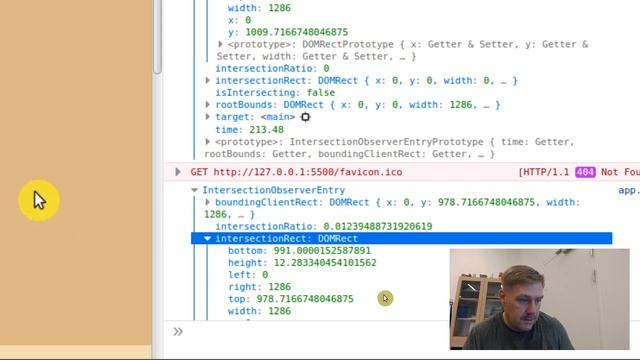Select the 'height: 12.283340454101562' line
This screenshot has width=640, height=360.
pos(302,263)
